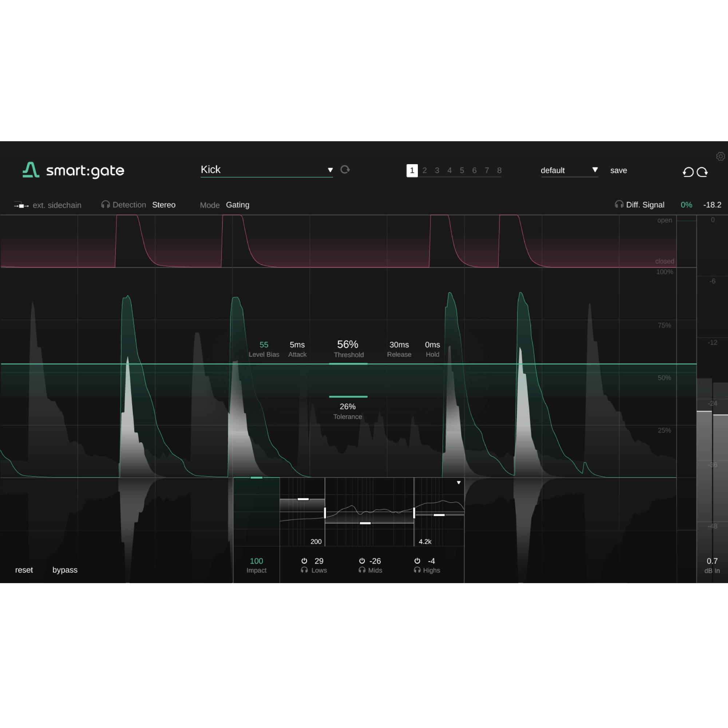The image size is (728, 728).
Task: Select state slot 8
Action: pos(499,170)
